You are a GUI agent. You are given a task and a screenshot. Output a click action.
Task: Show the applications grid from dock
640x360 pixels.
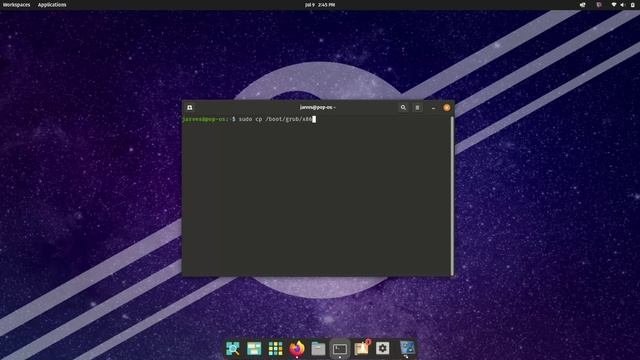pos(276,349)
